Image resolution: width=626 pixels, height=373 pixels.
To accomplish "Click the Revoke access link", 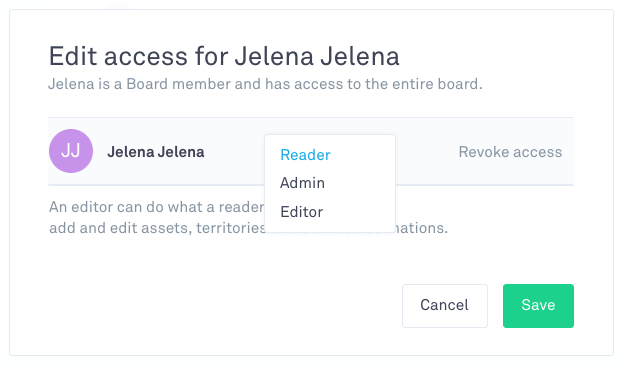I will (x=510, y=152).
